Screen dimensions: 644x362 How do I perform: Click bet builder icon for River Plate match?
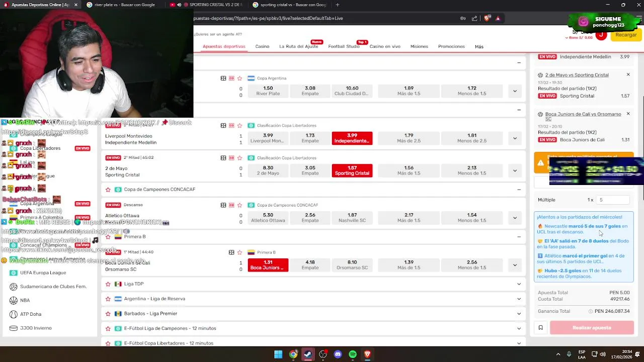231,78
